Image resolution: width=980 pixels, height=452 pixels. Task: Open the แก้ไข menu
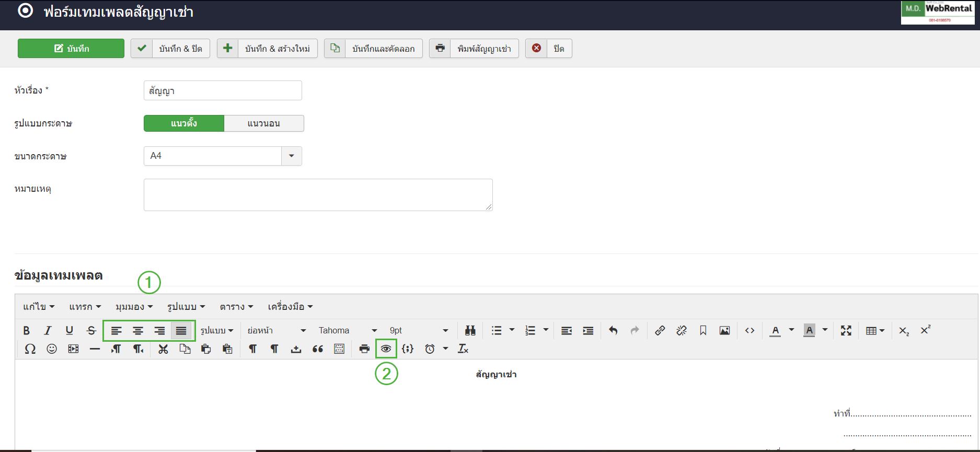[x=39, y=307]
